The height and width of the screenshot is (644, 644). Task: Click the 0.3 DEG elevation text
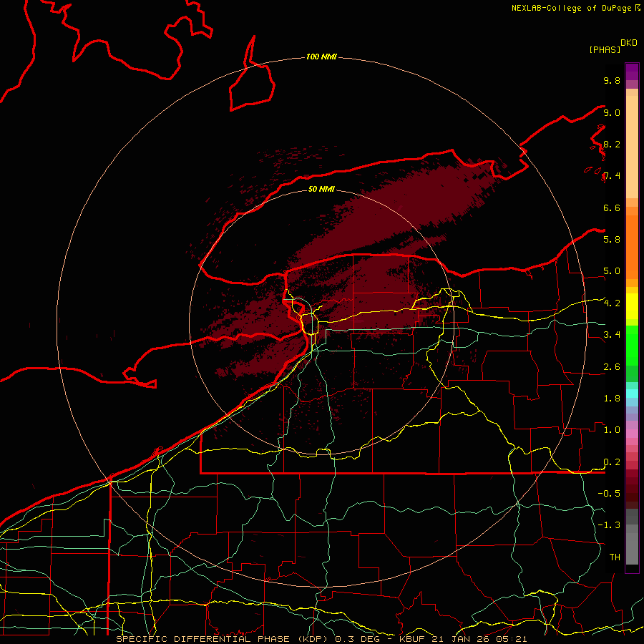(357, 639)
